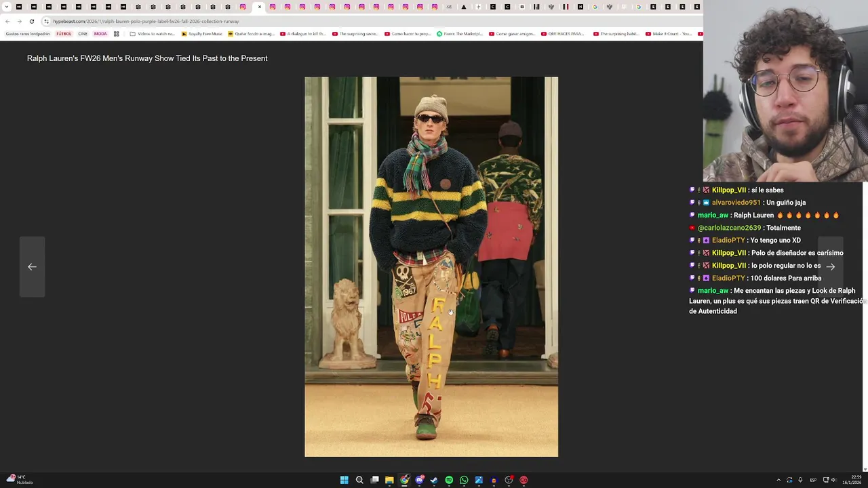Open the weather widget showing 14°C Nublado
Viewport: 868px width, 488px height.
tap(20, 480)
